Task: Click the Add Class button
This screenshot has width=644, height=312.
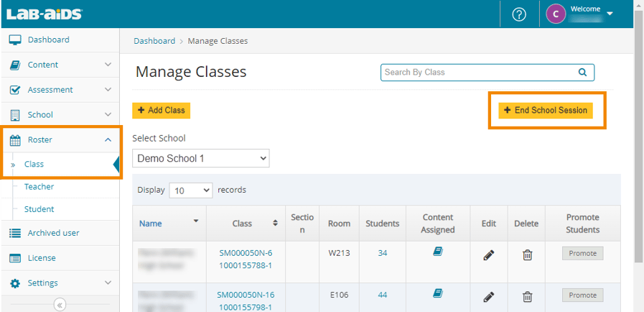Action: [x=161, y=111]
